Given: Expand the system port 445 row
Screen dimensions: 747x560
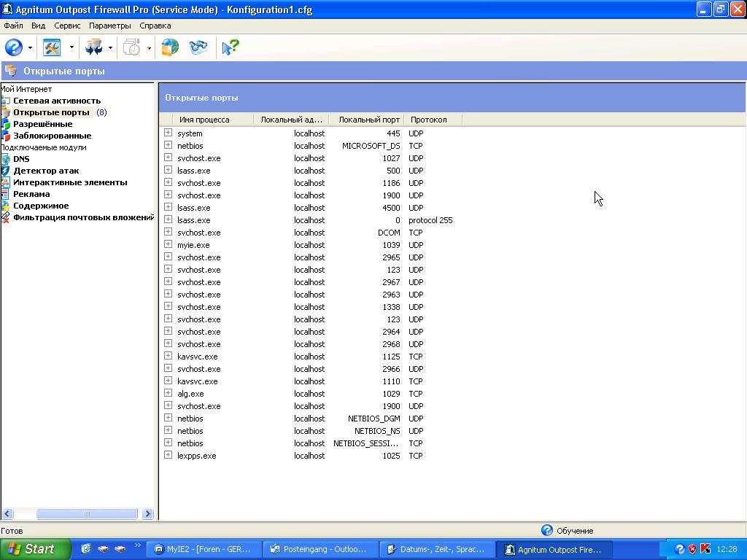Looking at the screenshot, I should click(169, 133).
